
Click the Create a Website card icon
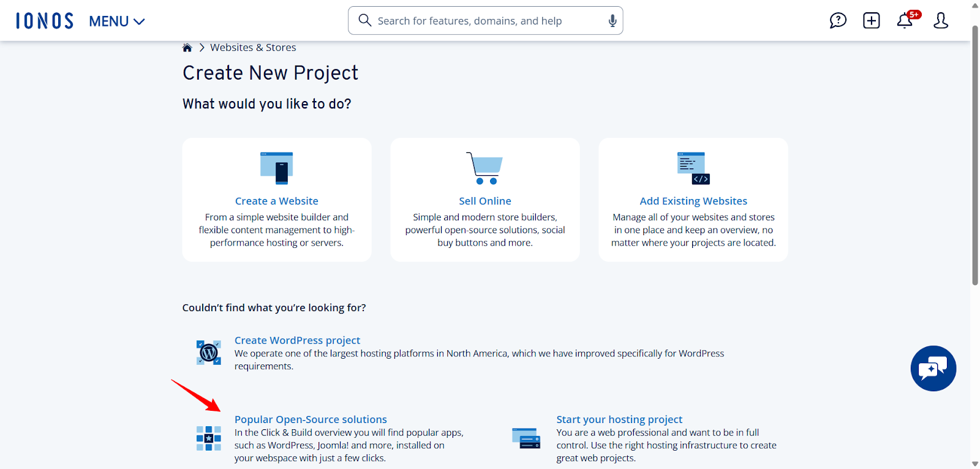277,168
